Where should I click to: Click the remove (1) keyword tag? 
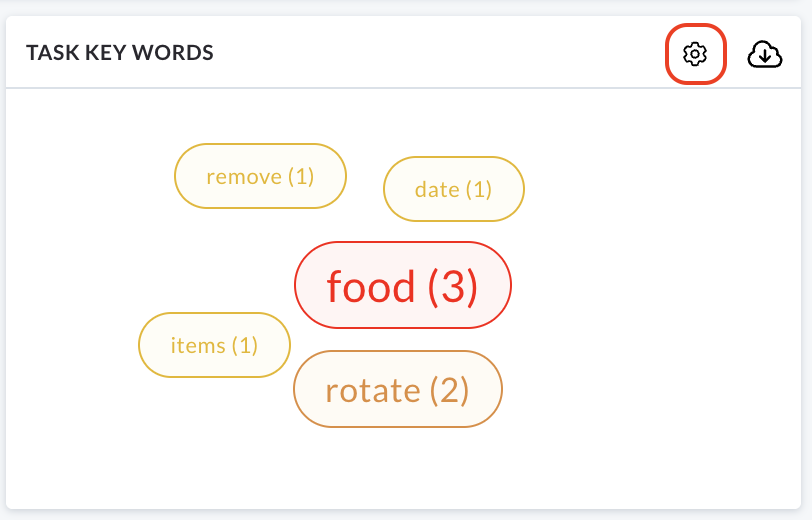click(x=260, y=176)
